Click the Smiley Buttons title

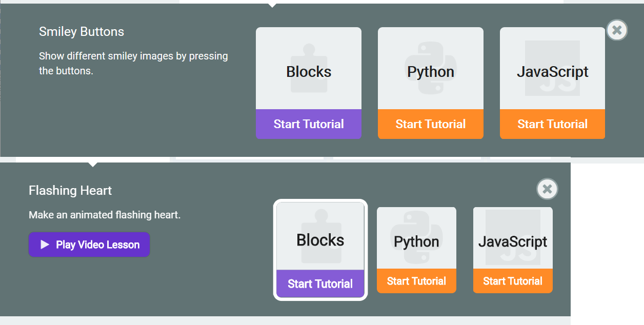pos(82,32)
